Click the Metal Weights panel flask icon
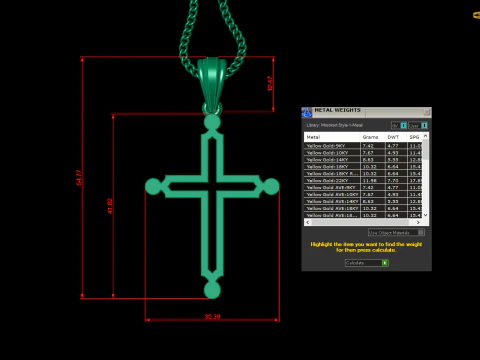This screenshot has height=360, width=480. pyautogui.click(x=306, y=112)
